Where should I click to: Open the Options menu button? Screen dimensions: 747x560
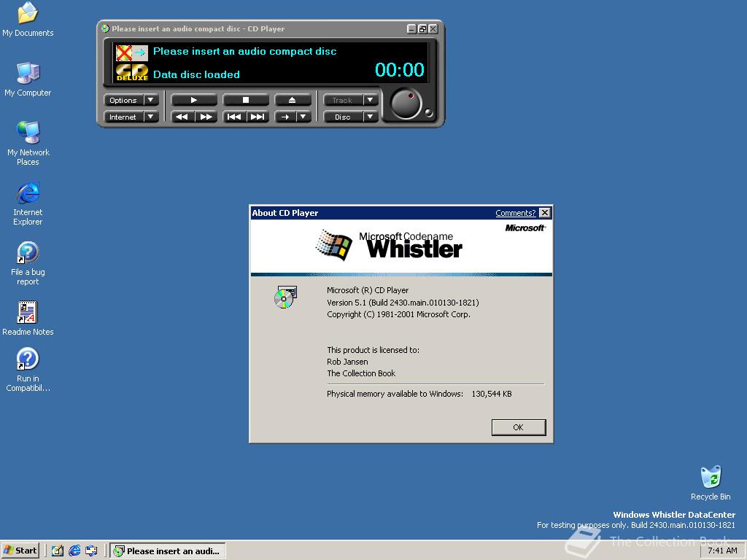click(123, 100)
